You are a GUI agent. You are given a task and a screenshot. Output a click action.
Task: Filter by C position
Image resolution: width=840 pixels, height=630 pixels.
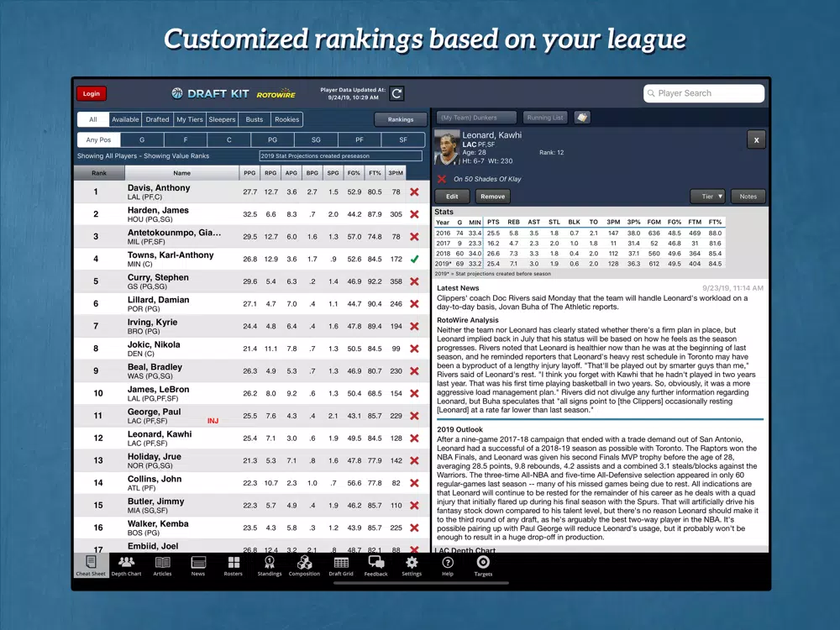click(228, 139)
